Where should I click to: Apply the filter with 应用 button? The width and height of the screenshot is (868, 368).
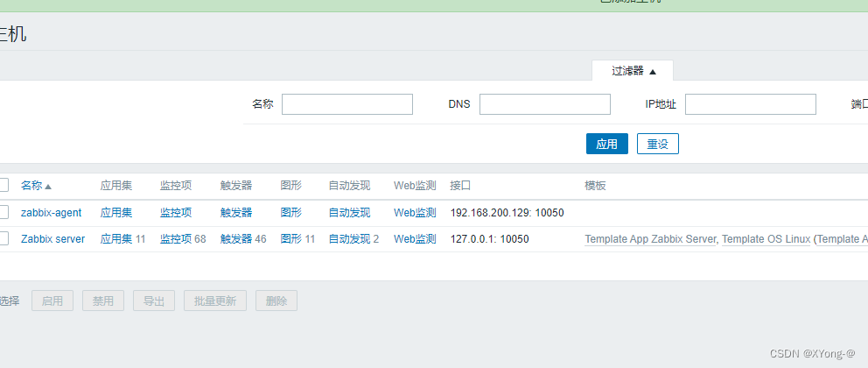(606, 144)
